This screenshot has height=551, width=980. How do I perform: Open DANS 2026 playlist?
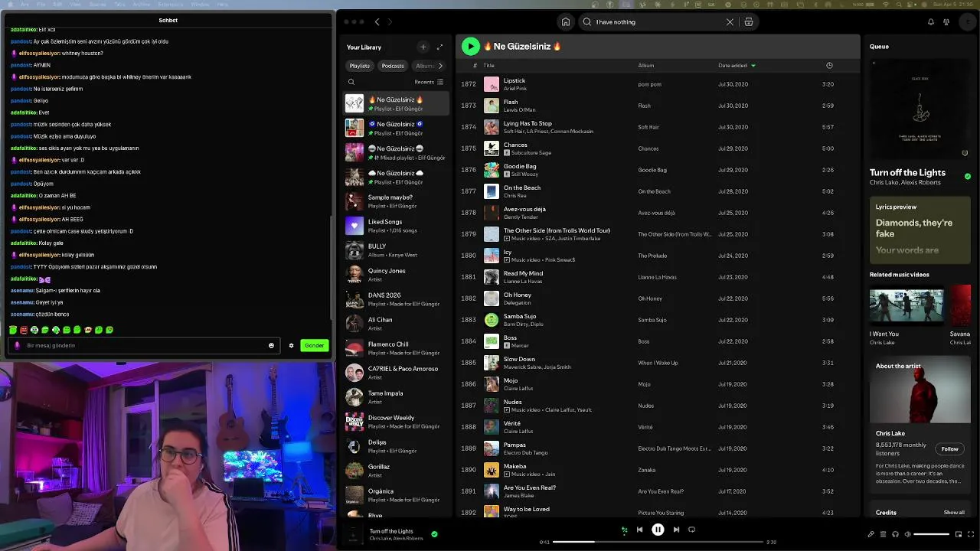point(396,299)
